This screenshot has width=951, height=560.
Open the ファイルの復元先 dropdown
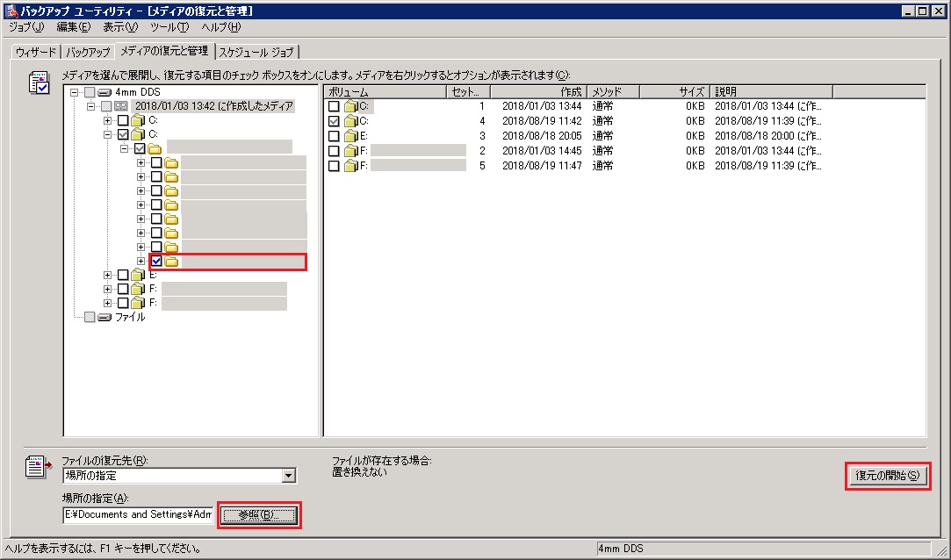[289, 476]
